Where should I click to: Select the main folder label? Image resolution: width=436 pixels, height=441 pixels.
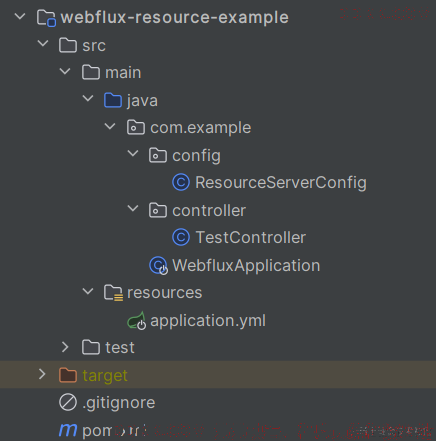click(123, 73)
